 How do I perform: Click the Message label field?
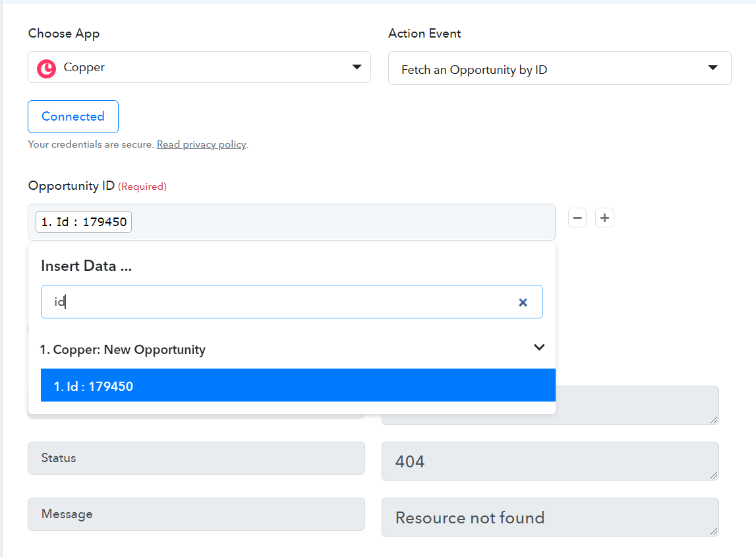click(x=196, y=514)
